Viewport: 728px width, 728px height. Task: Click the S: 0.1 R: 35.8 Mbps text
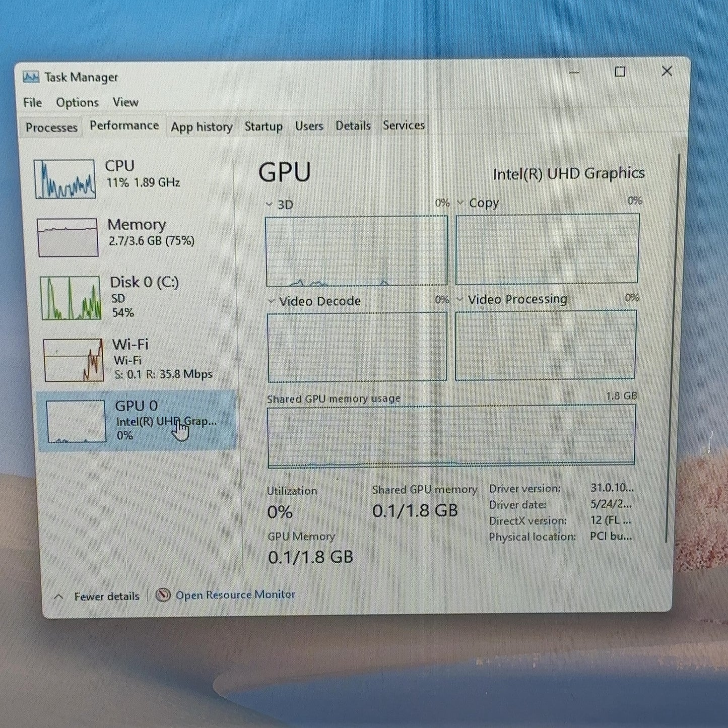[163, 374]
